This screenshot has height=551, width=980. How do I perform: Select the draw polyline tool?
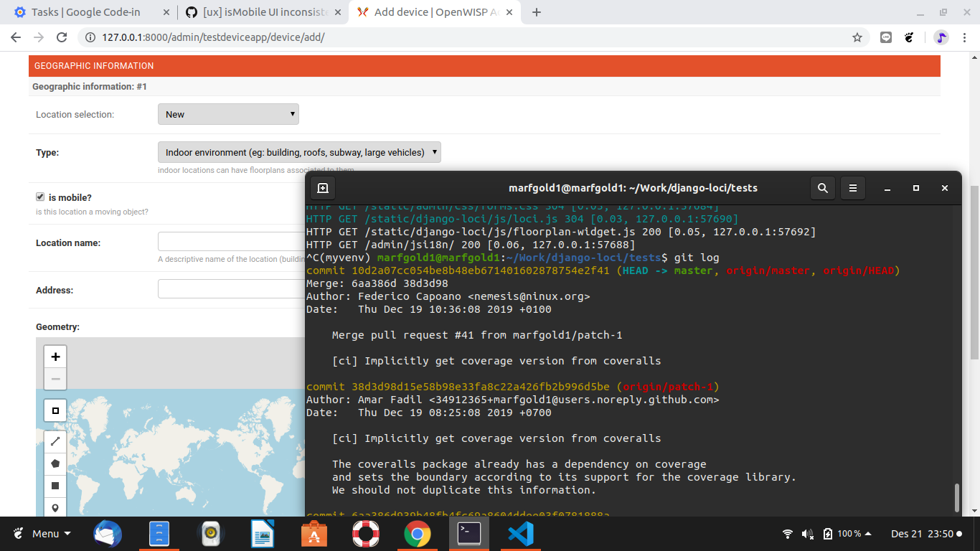(55, 441)
